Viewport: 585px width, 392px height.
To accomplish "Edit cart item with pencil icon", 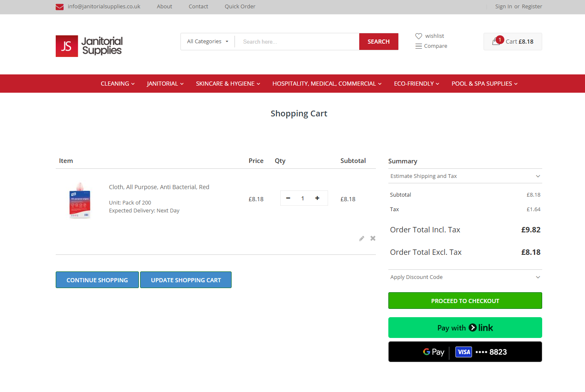I will pyautogui.click(x=362, y=239).
